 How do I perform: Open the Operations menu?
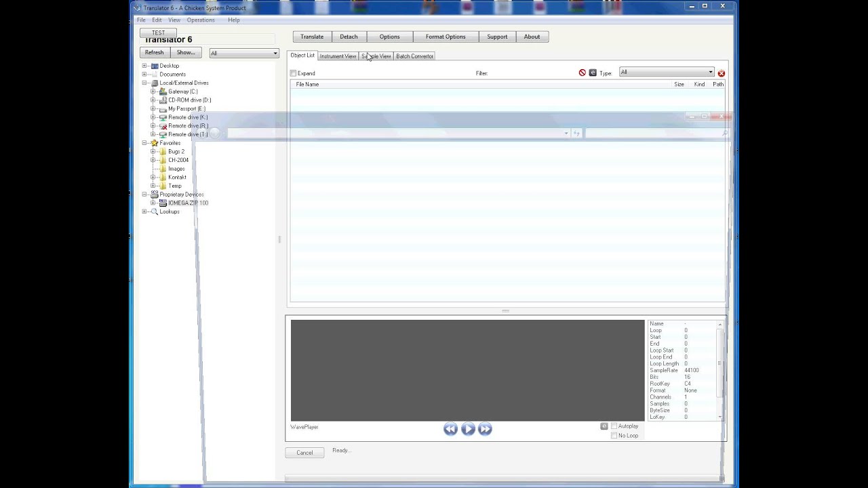(201, 20)
